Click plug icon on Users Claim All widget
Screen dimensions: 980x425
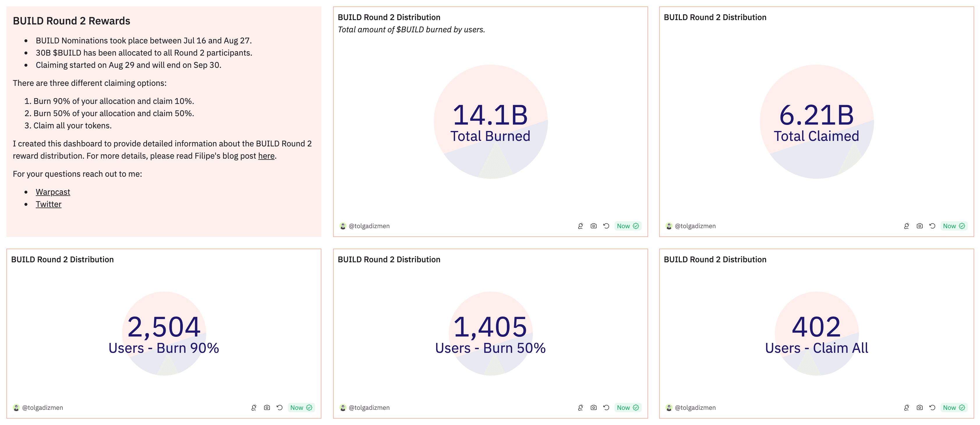pos(906,408)
